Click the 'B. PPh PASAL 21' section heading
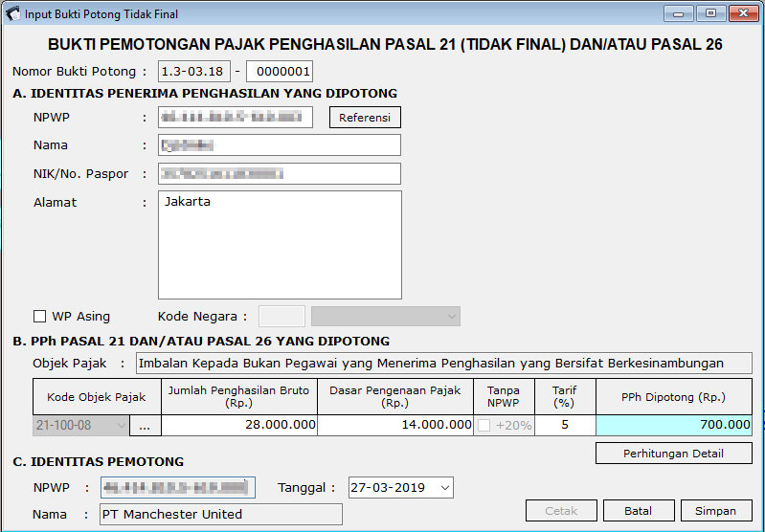Image resolution: width=765 pixels, height=532 pixels. (x=201, y=341)
